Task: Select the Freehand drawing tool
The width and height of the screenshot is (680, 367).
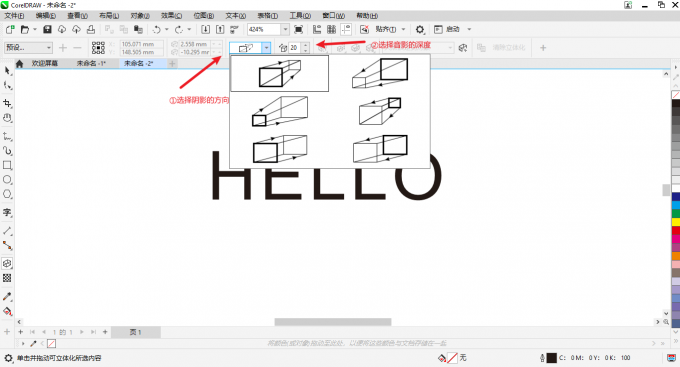Action: point(7,136)
